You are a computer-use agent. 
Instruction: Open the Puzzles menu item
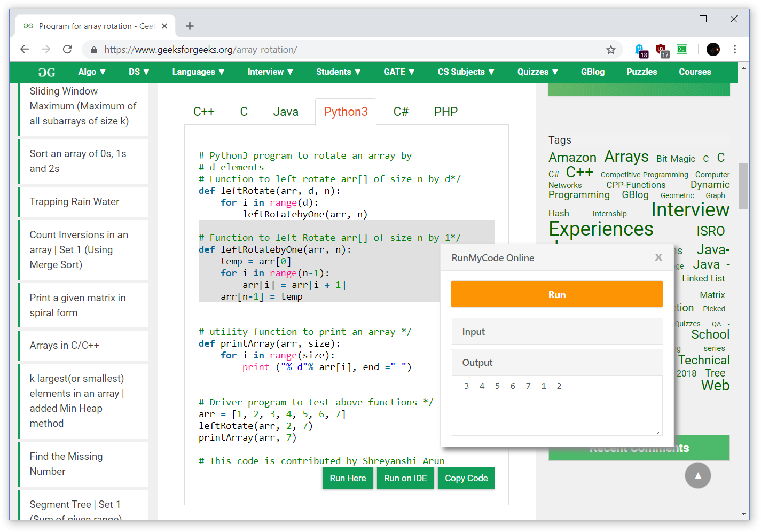(641, 72)
